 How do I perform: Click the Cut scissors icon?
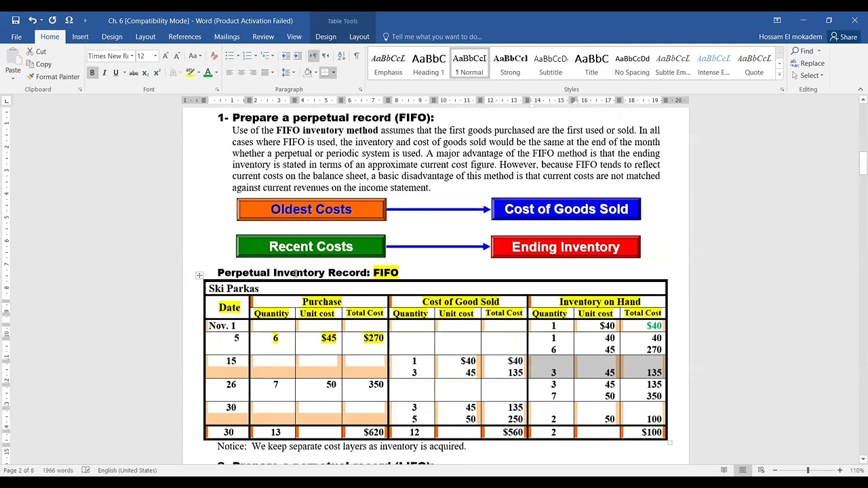click(31, 52)
